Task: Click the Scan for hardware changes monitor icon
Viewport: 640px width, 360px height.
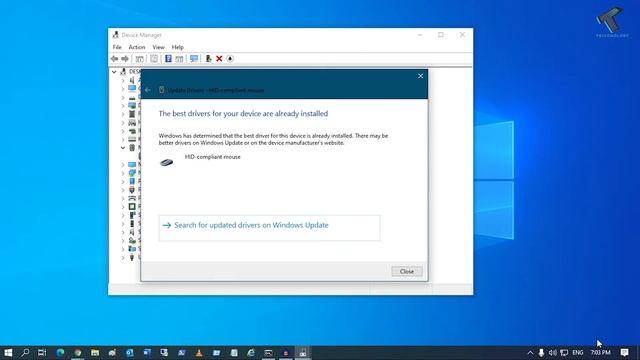Action: point(194,59)
